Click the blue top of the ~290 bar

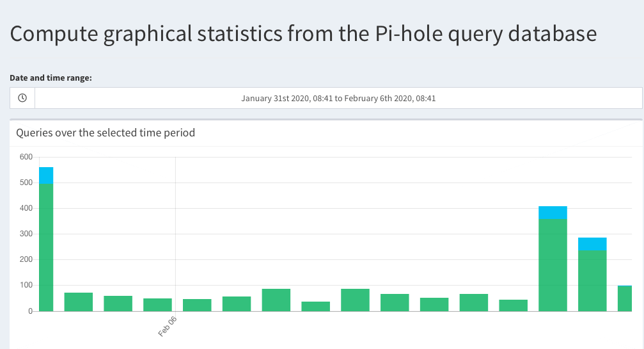coord(592,244)
